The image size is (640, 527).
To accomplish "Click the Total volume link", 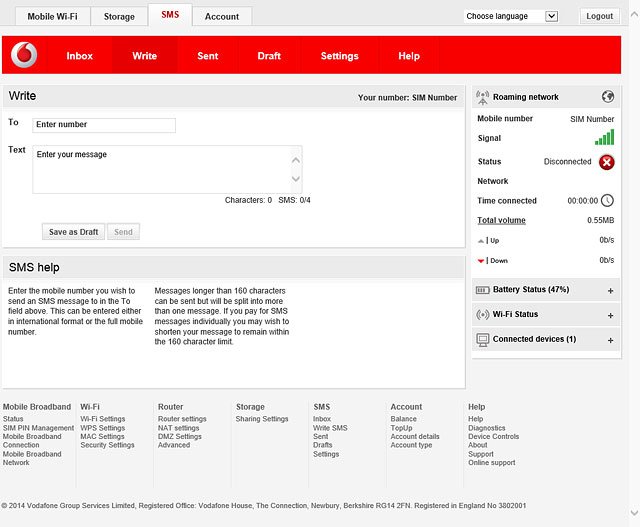I will point(501,220).
